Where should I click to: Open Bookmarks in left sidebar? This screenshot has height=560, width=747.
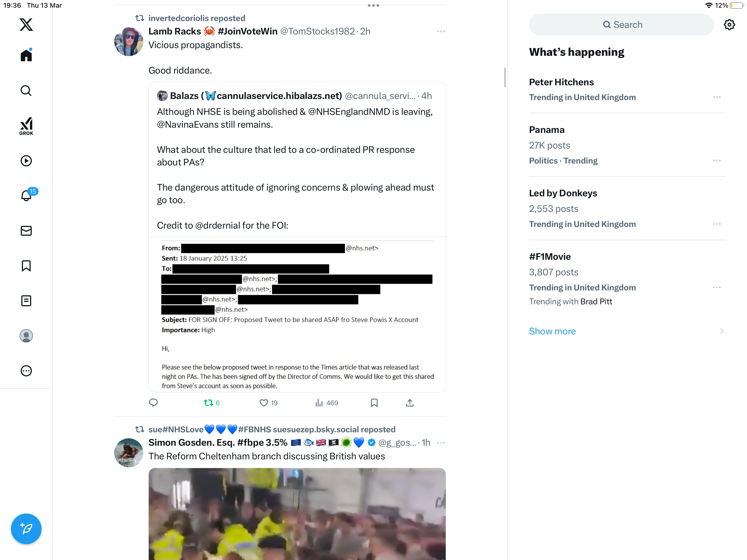pos(26,266)
